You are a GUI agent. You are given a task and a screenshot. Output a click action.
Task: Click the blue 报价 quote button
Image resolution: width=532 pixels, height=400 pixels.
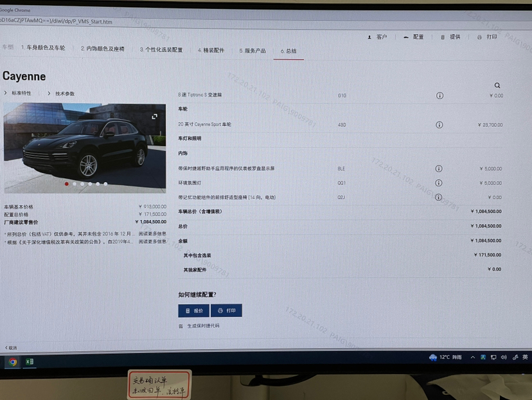(x=194, y=311)
